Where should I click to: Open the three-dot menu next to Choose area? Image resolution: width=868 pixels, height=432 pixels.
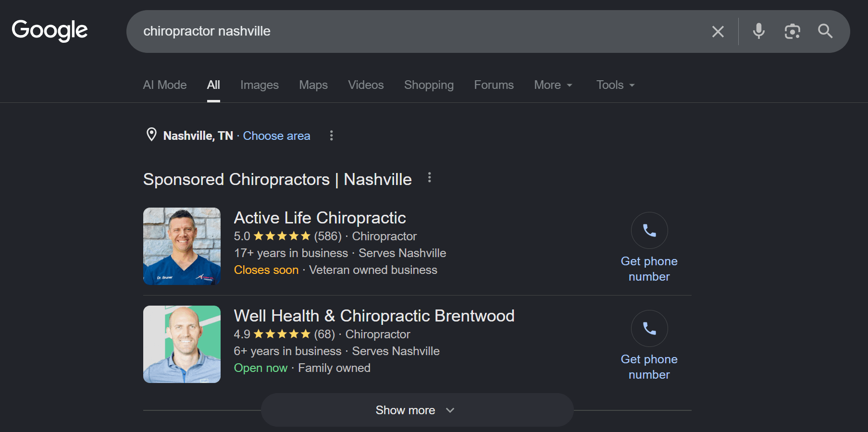pyautogui.click(x=331, y=136)
